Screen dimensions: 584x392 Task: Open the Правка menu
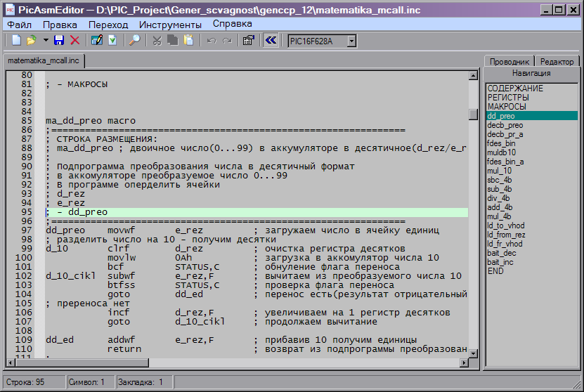[x=60, y=25]
